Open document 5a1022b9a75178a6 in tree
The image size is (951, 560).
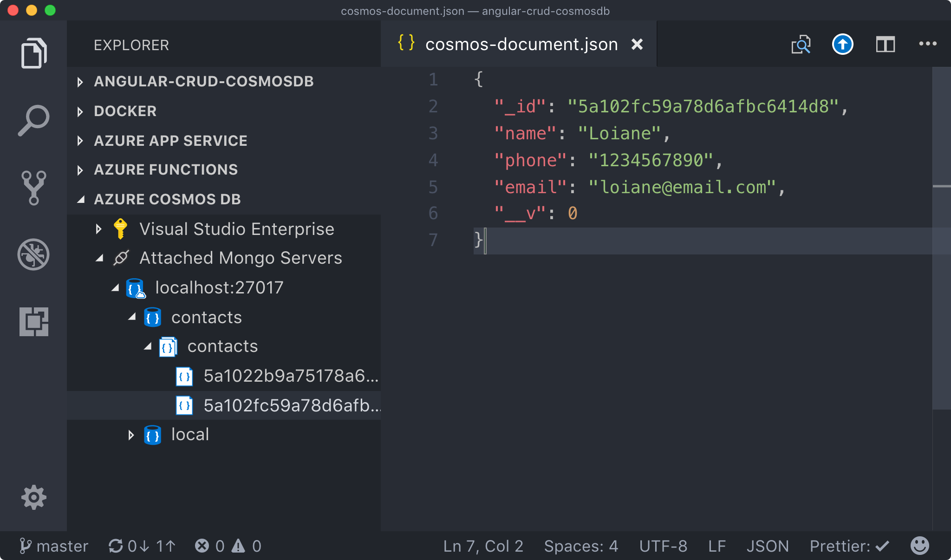click(x=291, y=376)
